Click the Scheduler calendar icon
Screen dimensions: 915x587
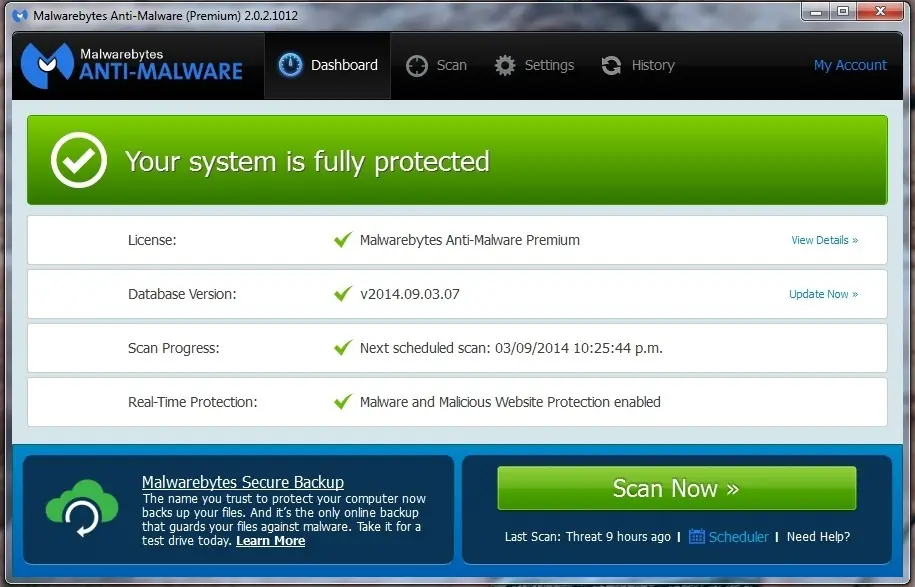pyautogui.click(x=697, y=536)
